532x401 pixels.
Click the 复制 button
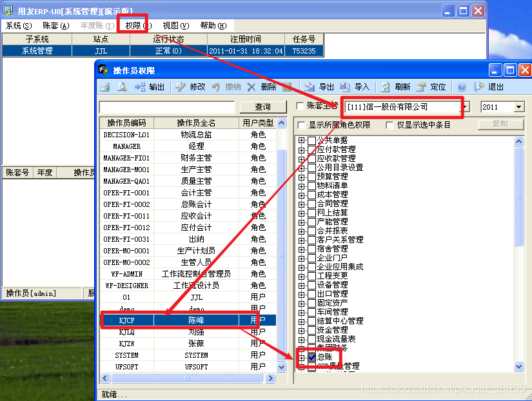tap(500, 124)
